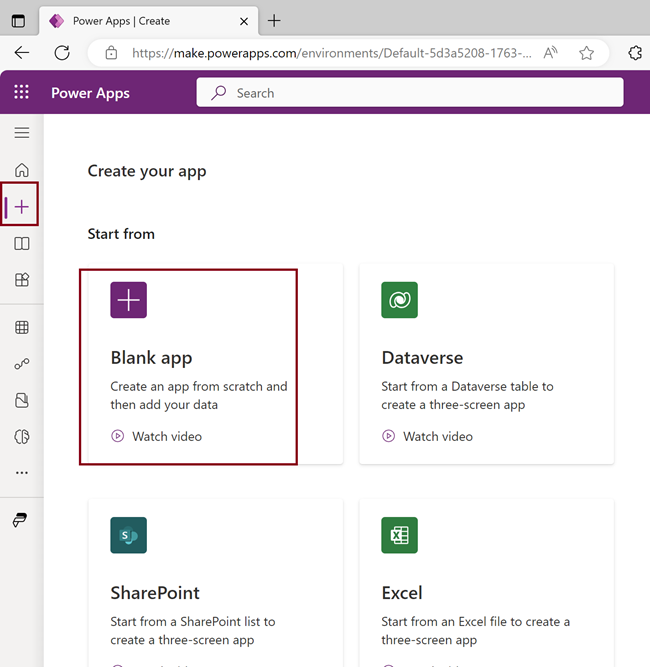Open the Apps icon in sidebar

pos(22,279)
